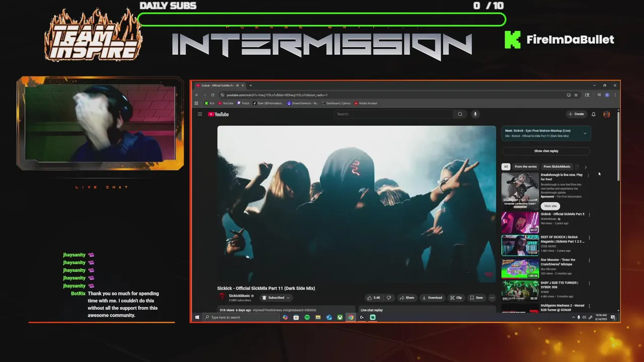Screen dimensions: 644x362
Task: Open options for Sickick SickMix Part 5
Action: 589,215
